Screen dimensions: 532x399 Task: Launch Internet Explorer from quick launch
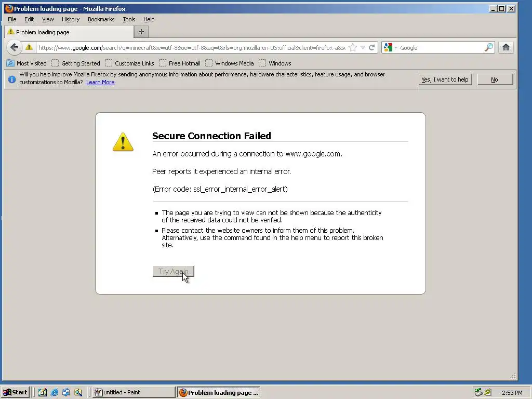click(54, 392)
